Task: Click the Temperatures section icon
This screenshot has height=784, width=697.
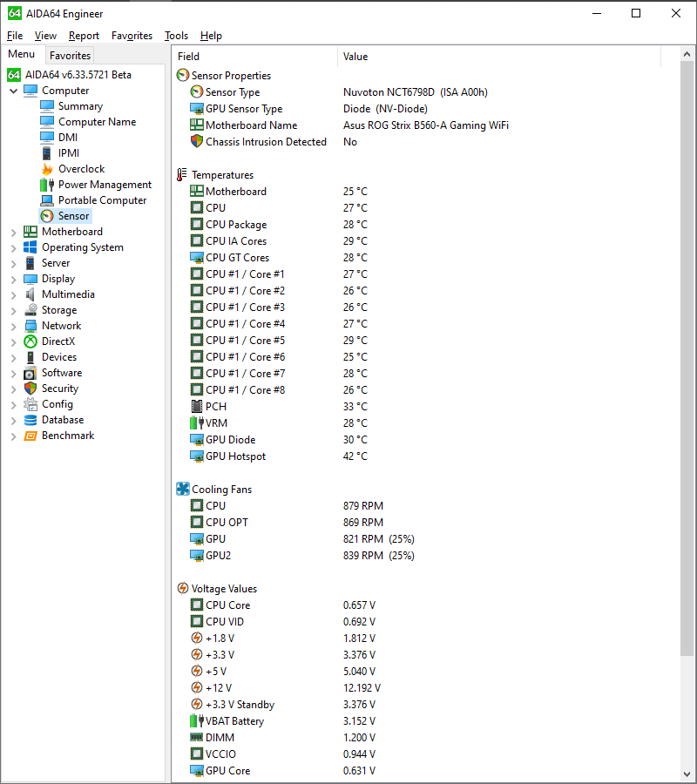Action: pos(180,174)
